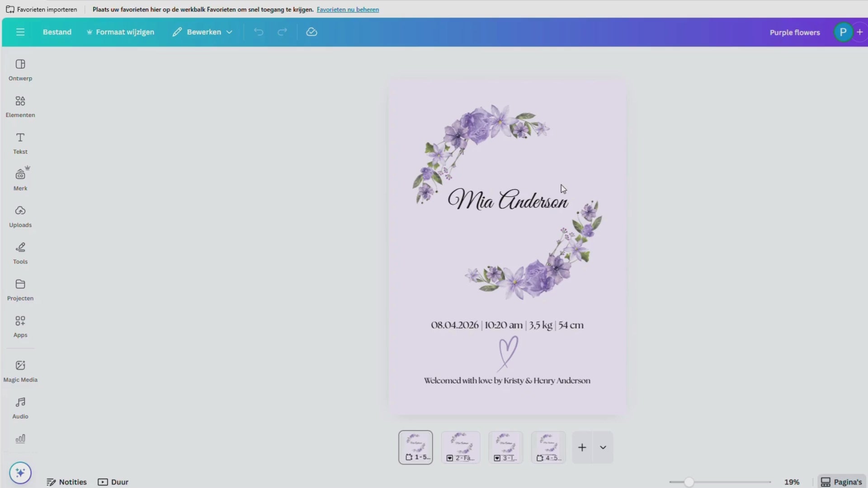Screen dimensions: 868x488
Task: Open the Uploads panel
Action: [x=20, y=216]
